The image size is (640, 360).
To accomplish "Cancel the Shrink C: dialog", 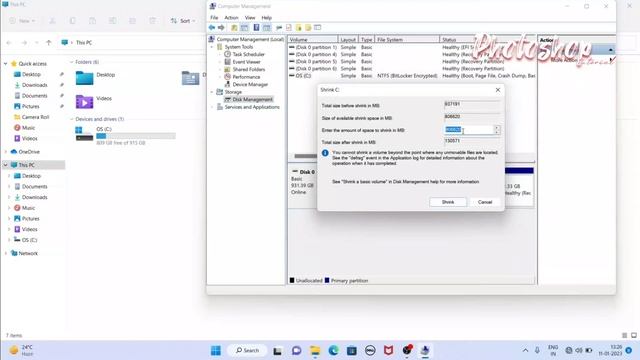I will 484,202.
